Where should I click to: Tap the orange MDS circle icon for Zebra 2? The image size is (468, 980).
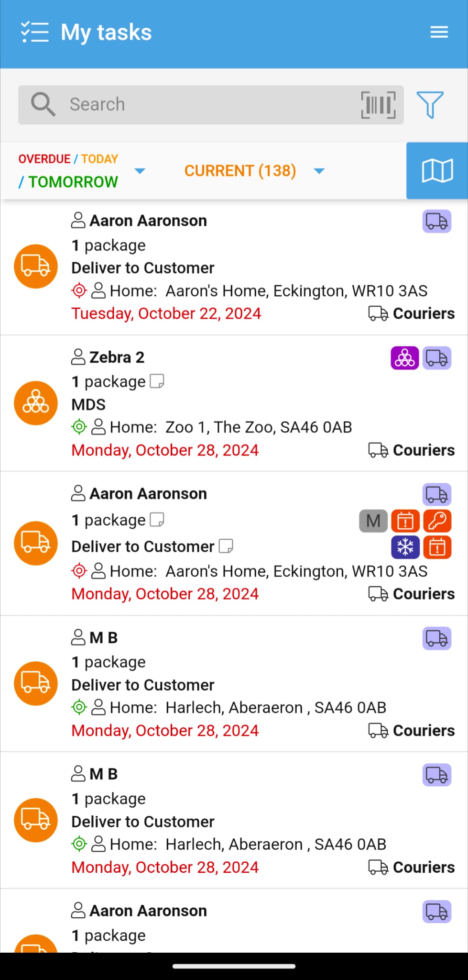tap(36, 403)
